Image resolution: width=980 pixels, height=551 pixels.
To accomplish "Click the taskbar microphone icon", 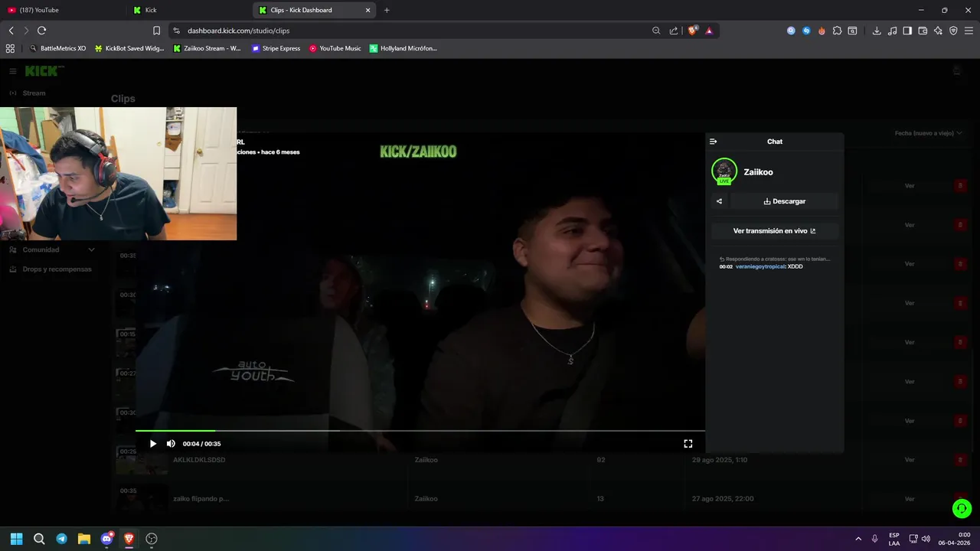I will 874,539.
